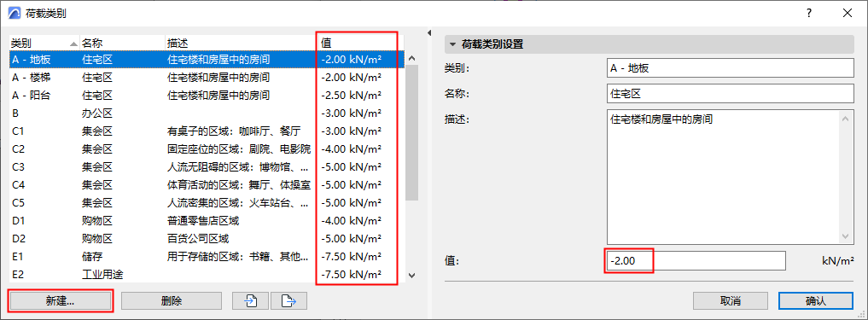
Task: Select the C1 集会区 row
Action: pos(207,131)
